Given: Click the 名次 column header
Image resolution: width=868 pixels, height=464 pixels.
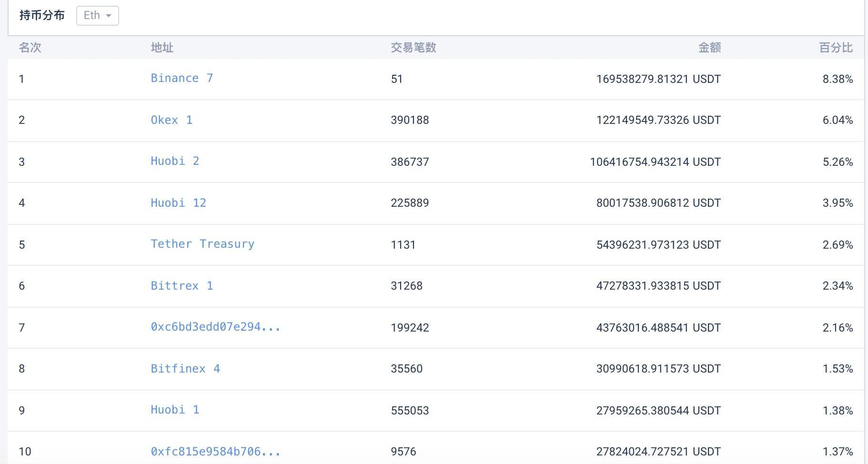Looking at the screenshot, I should pyautogui.click(x=30, y=48).
